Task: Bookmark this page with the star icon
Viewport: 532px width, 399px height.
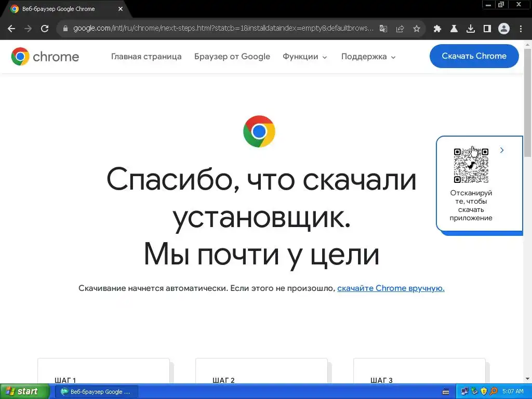Action: (417, 29)
